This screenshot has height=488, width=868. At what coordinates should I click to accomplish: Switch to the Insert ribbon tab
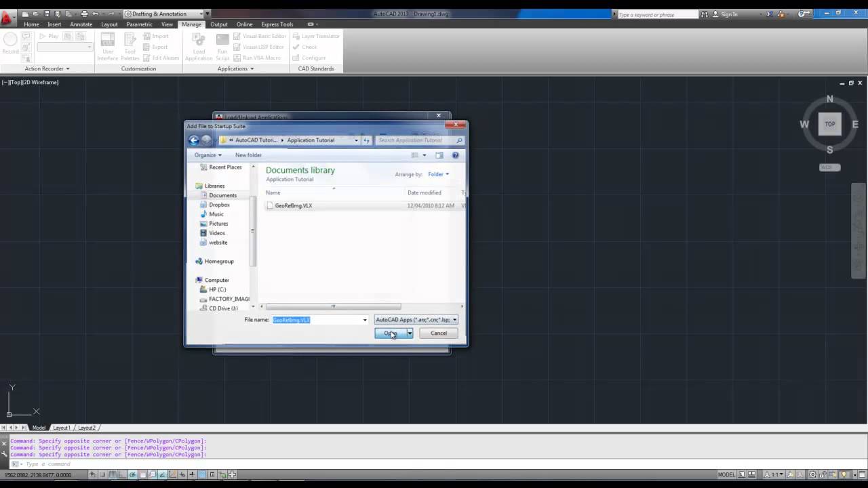[x=54, y=24]
